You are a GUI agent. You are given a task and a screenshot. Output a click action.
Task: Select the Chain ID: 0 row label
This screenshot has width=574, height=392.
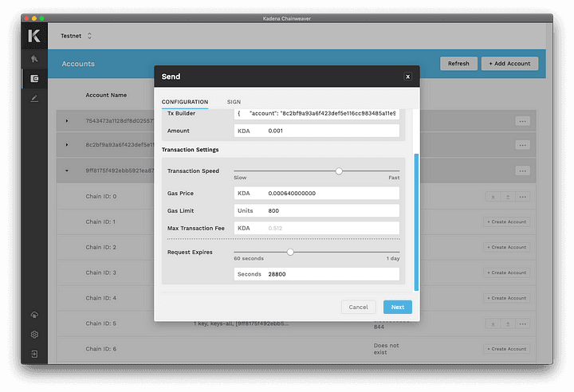coord(101,197)
